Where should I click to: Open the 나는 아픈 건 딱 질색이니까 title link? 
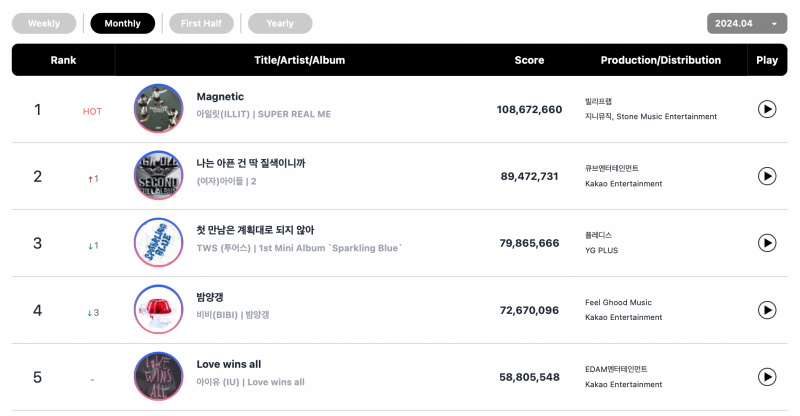251,163
